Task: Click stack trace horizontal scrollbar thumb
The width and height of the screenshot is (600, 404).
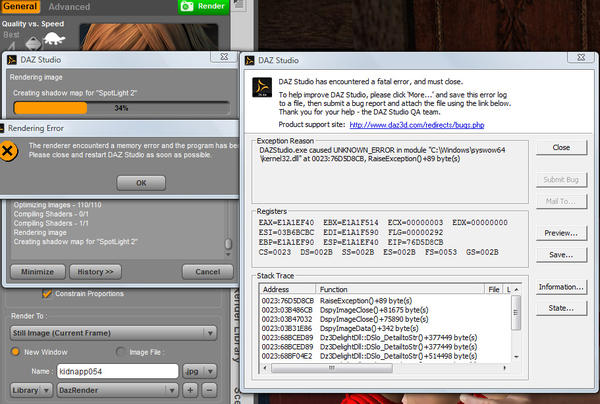Action: [331, 368]
